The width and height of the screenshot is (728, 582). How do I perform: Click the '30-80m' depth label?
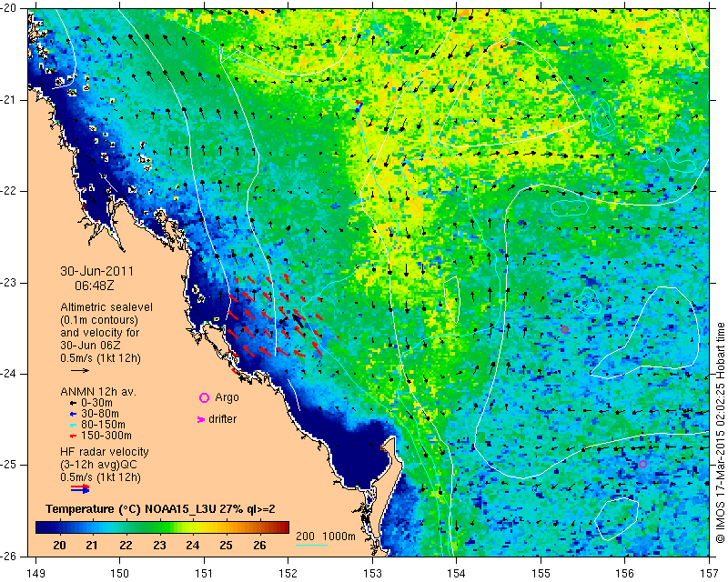[100, 414]
